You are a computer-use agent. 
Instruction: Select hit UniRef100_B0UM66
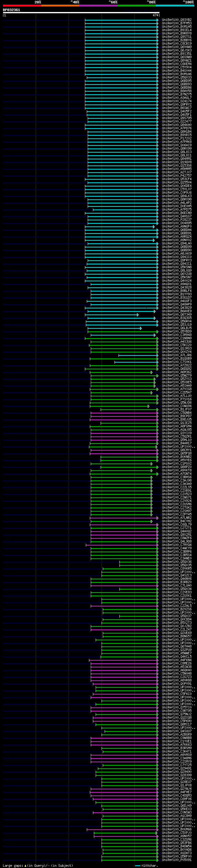[176, 829]
